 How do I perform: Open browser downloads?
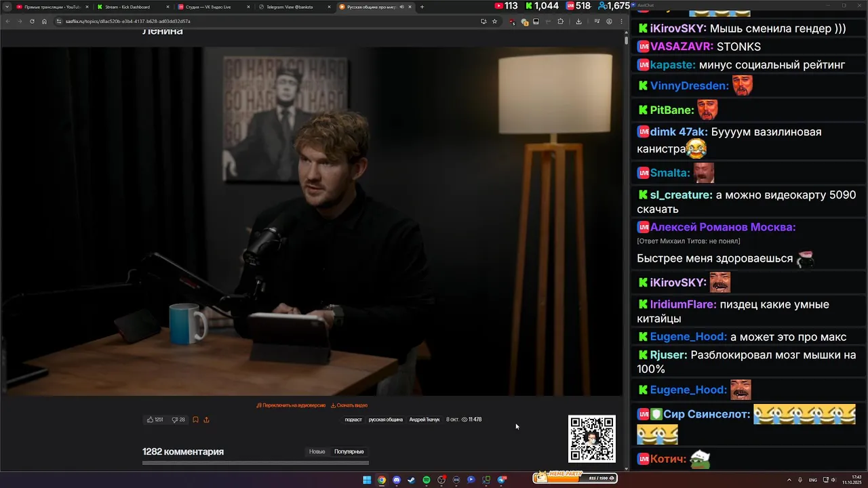coord(578,21)
